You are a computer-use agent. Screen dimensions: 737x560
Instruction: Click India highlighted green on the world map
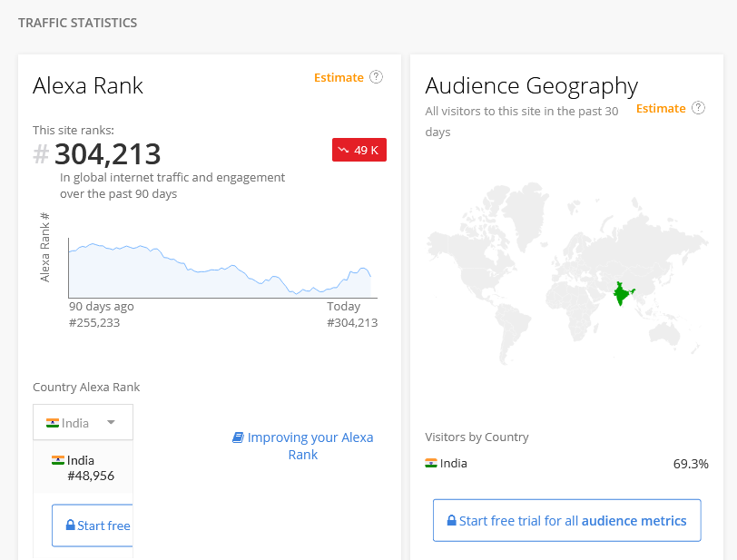coord(624,293)
